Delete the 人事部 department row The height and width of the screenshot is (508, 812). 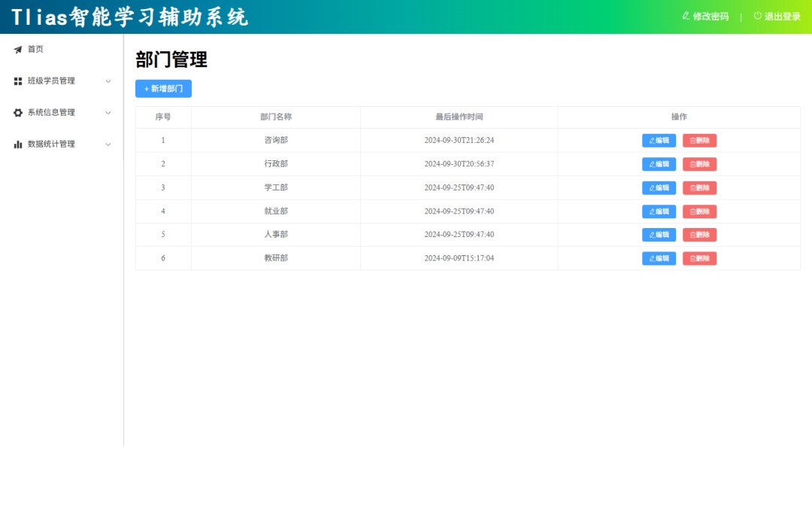[700, 235]
